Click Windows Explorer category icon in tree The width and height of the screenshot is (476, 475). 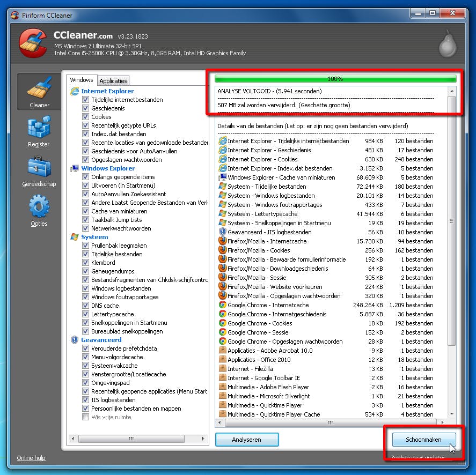(75, 168)
